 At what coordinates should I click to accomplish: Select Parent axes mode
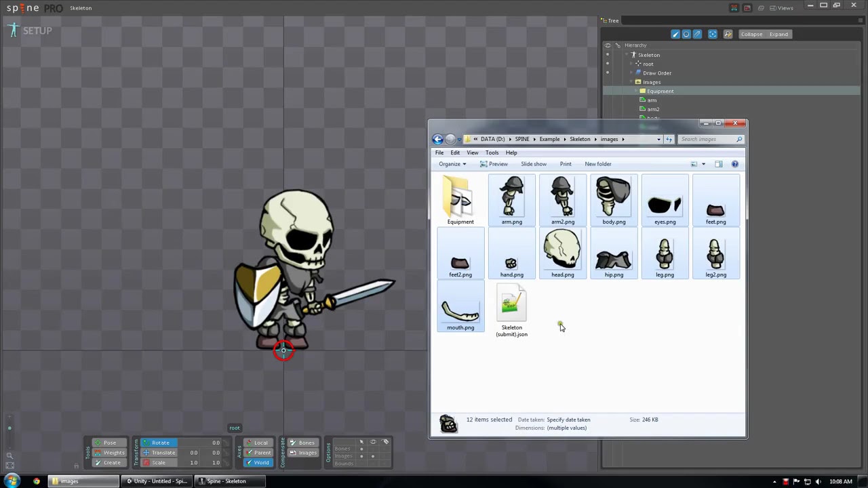[258, 453]
